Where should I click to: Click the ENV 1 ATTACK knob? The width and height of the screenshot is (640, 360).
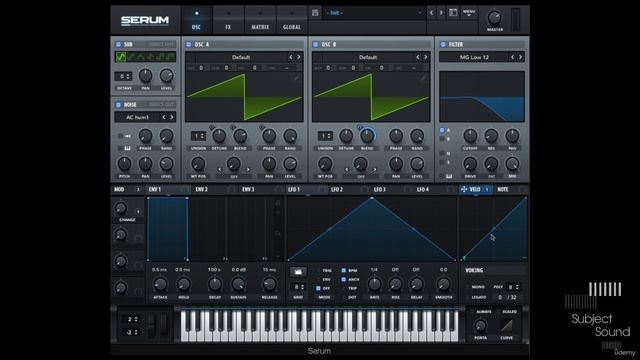160,284
